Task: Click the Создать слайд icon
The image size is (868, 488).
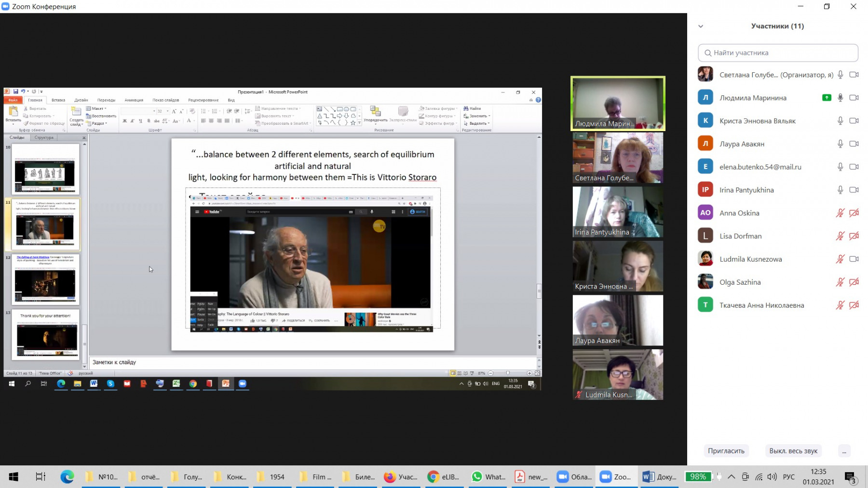Action: [x=76, y=112]
